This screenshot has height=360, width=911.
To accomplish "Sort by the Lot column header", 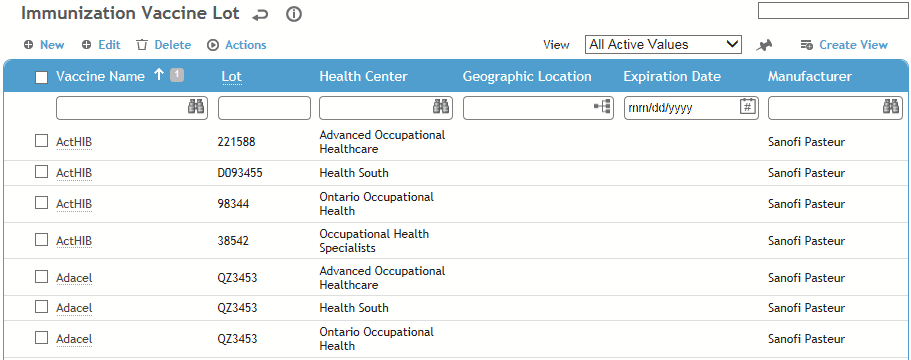I will (x=231, y=77).
